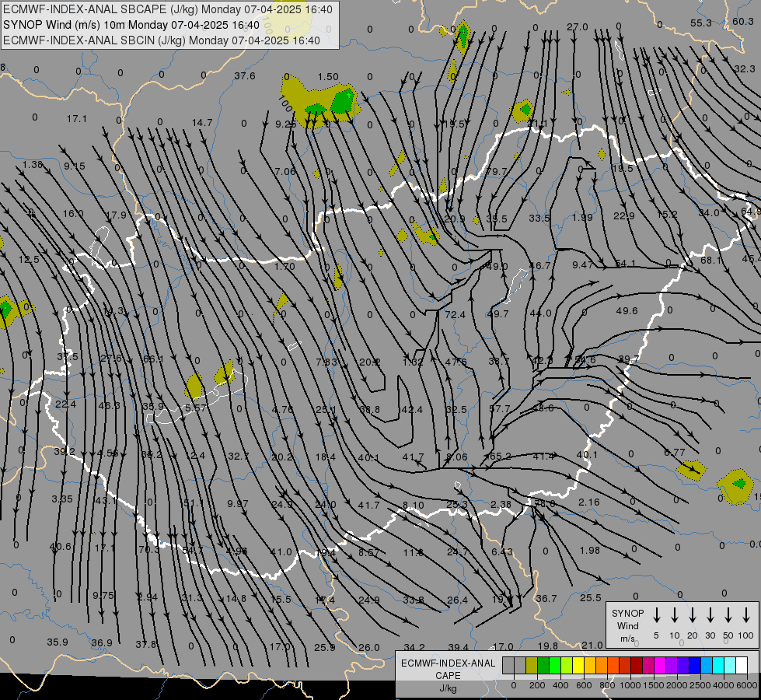Image resolution: width=761 pixels, height=700 pixels.
Task: Click the map value 60.3
Action: pyautogui.click(x=743, y=21)
